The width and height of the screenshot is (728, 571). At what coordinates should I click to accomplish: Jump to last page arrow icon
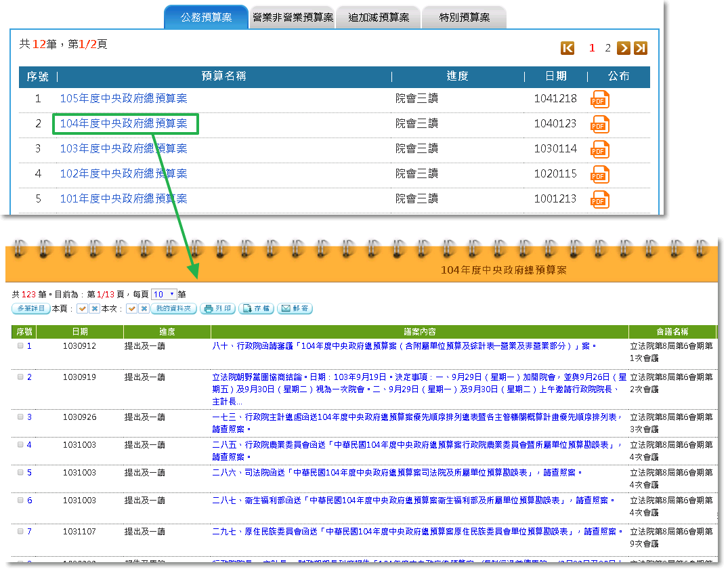pos(640,47)
